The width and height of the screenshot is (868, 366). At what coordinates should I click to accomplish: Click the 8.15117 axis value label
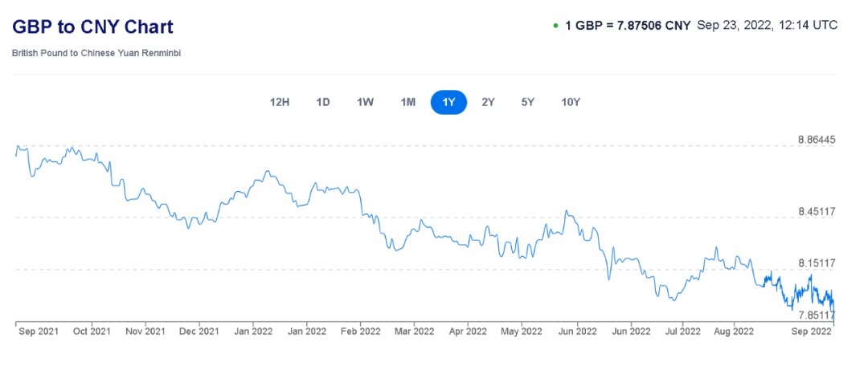point(817,262)
